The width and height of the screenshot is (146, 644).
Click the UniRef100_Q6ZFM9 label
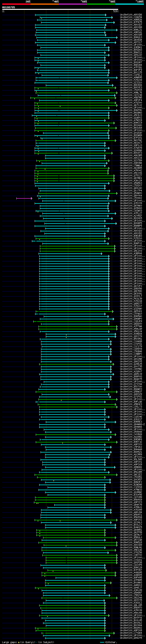coord(131,532)
